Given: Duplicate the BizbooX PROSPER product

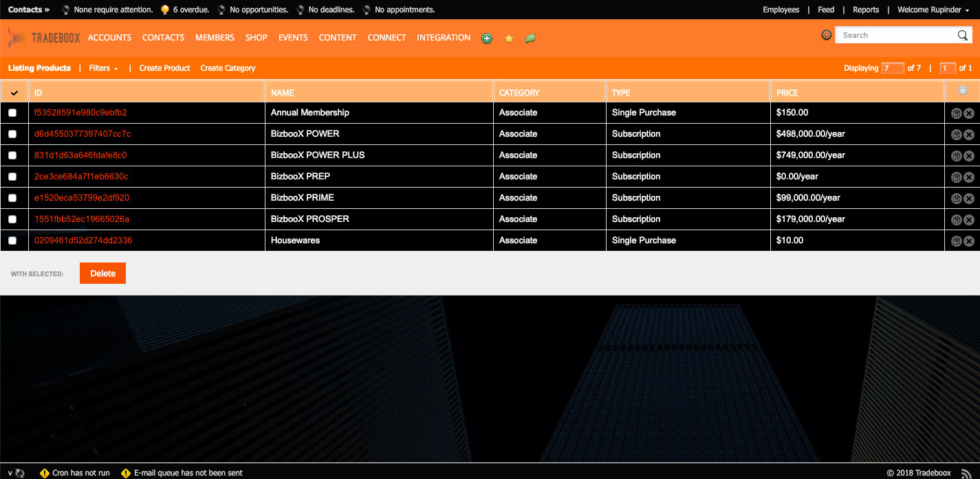Looking at the screenshot, I should (956, 220).
